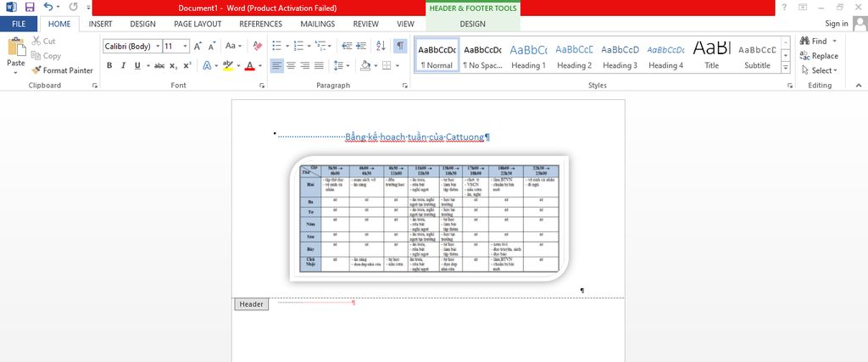Apply the Heading 1 style
The height and width of the screenshot is (362, 868).
[x=528, y=54]
